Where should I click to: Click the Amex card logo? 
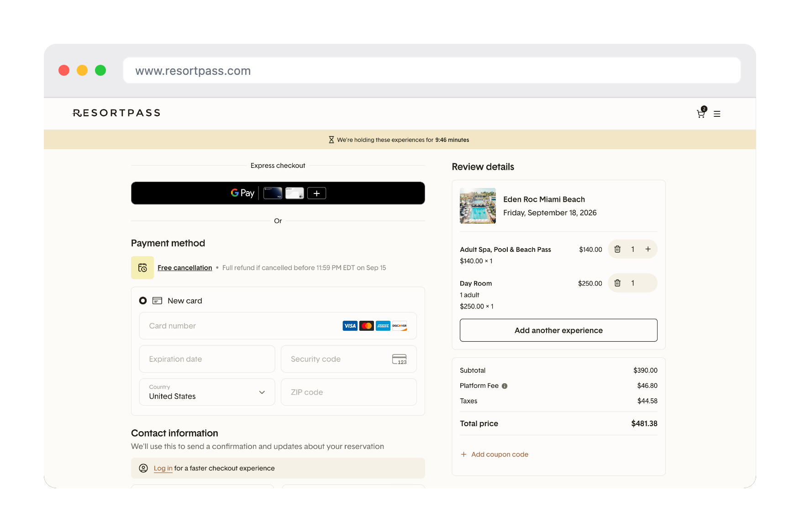(x=383, y=326)
